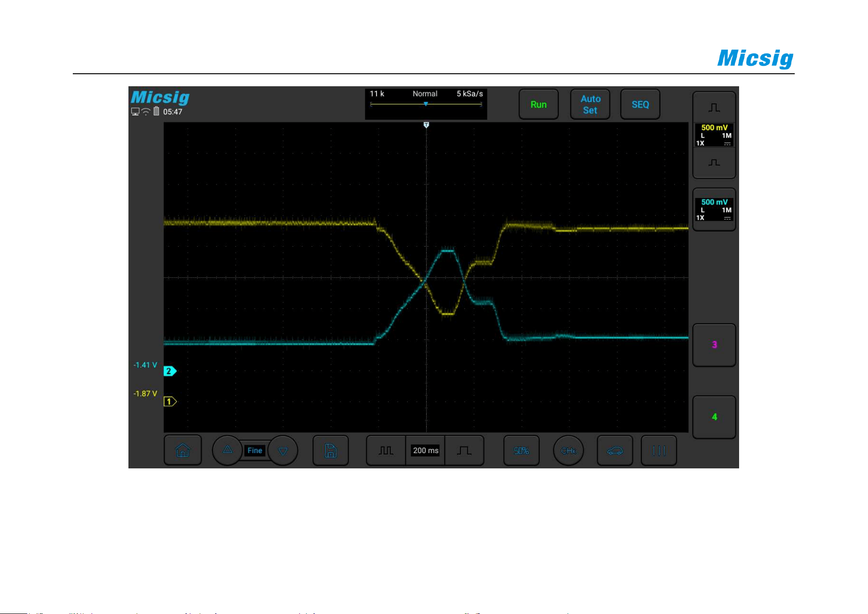Tap channel 1 top pulse sensitivity icon

714,108
